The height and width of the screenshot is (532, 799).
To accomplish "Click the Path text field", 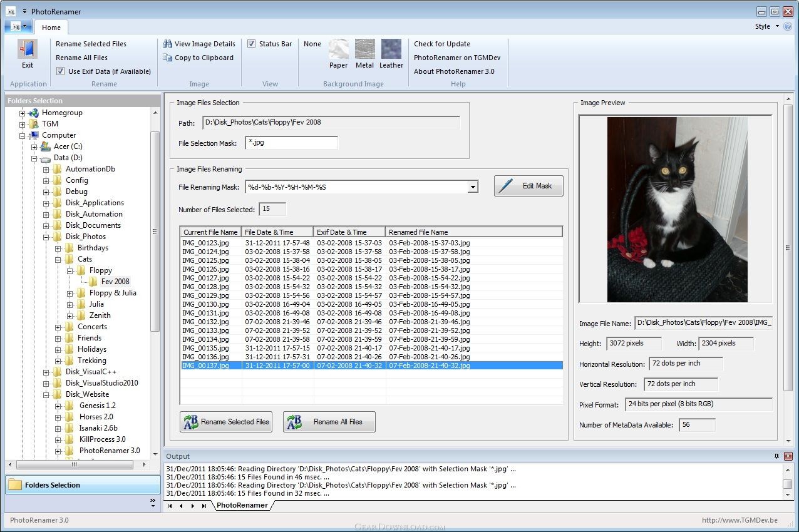I will 331,123.
